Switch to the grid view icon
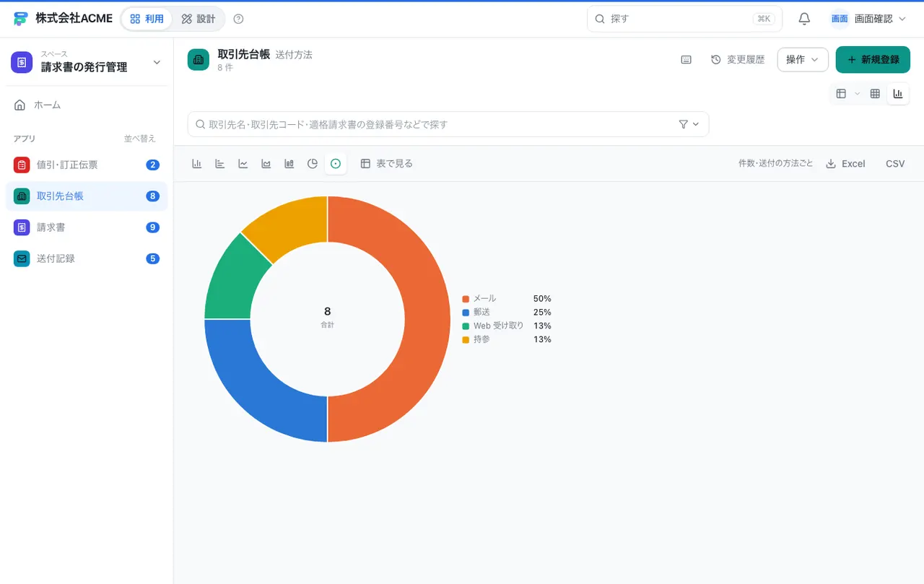 tap(875, 94)
